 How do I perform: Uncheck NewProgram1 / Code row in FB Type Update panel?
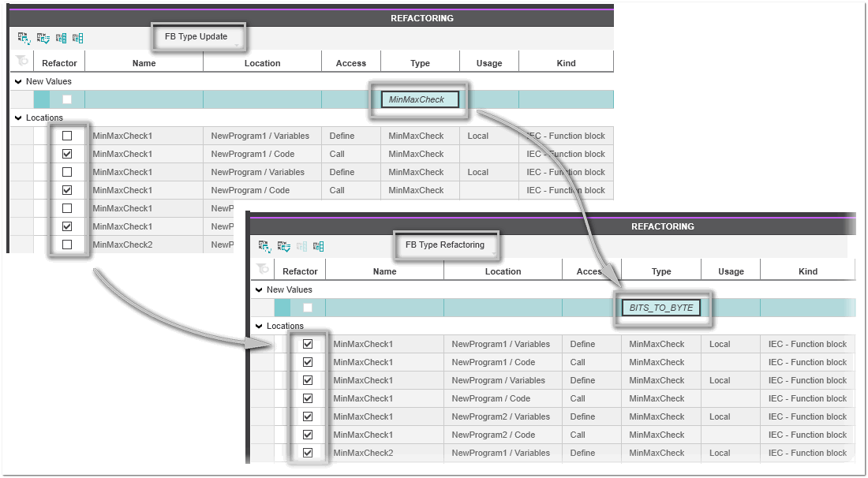(67, 154)
